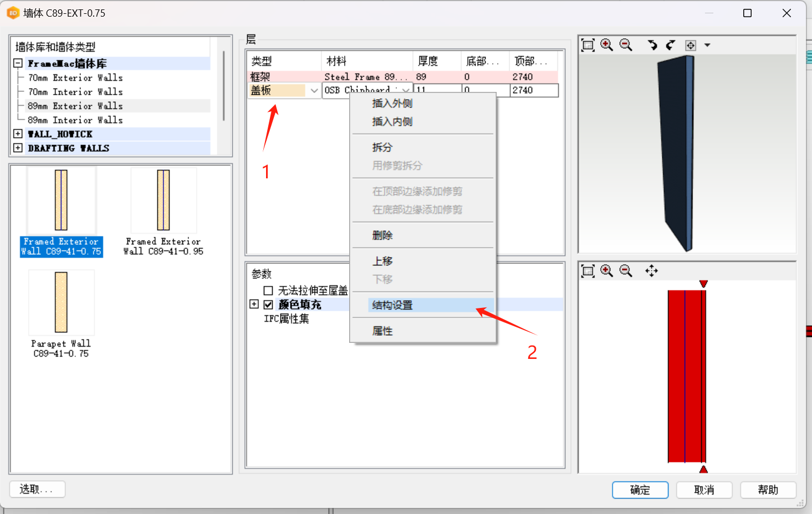
Task: Collapse the FrameMac wall library node
Action: pyautogui.click(x=18, y=63)
